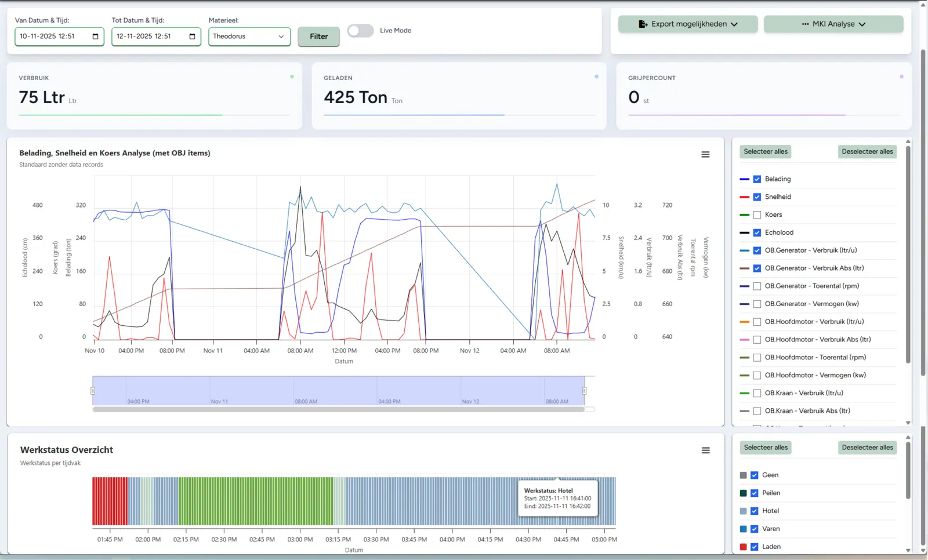Click the werkstatus legend panel scrollbar
The width and height of the screenshot is (928, 560).
tap(908, 471)
